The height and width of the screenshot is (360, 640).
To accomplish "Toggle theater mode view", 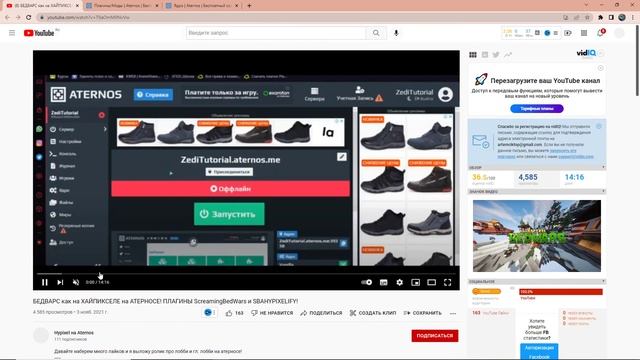I will point(431,282).
